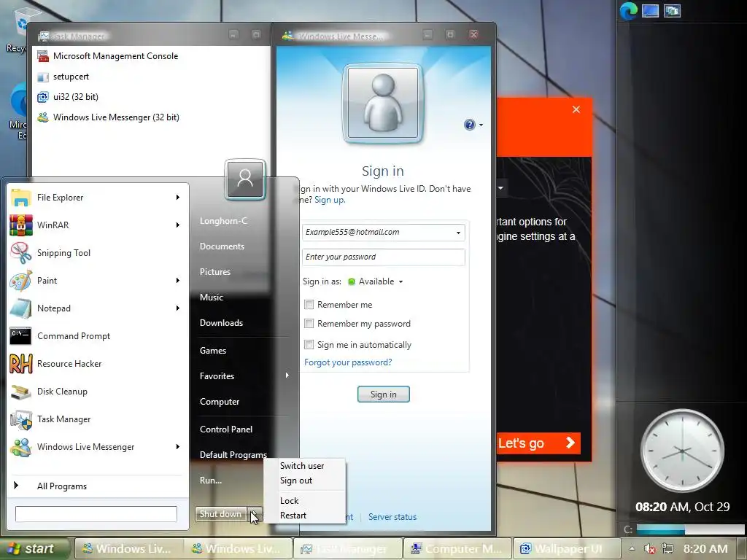Click the 8:20 AM taskbar clock
This screenshot has height=560, width=747.
(x=705, y=549)
